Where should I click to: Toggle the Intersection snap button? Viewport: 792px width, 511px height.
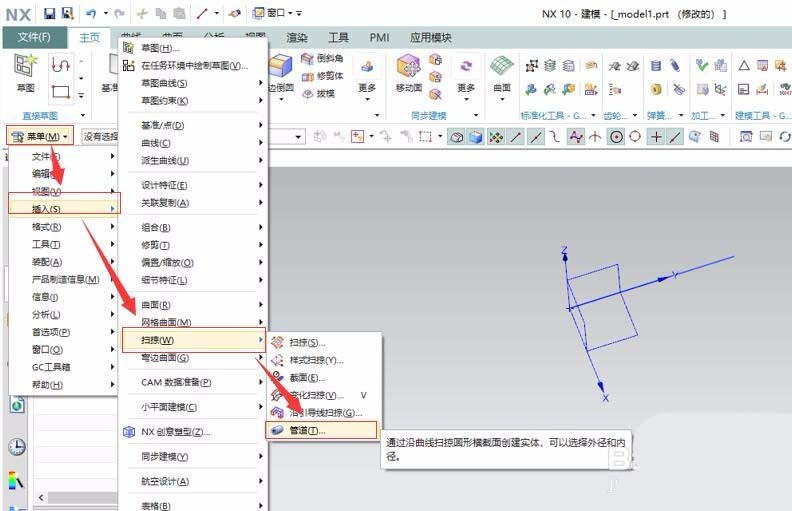[595, 137]
